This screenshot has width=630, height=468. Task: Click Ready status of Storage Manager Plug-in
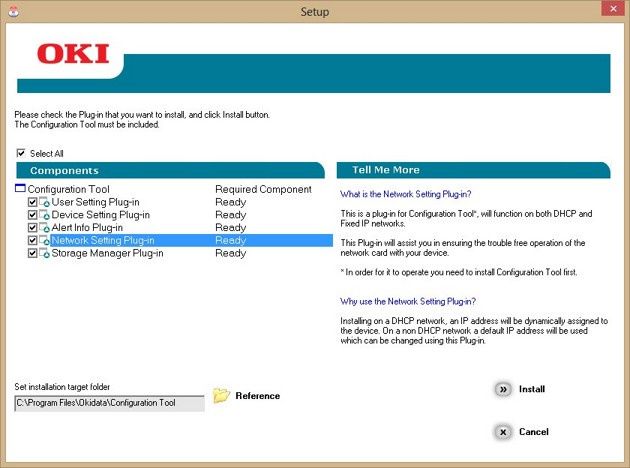pos(230,253)
